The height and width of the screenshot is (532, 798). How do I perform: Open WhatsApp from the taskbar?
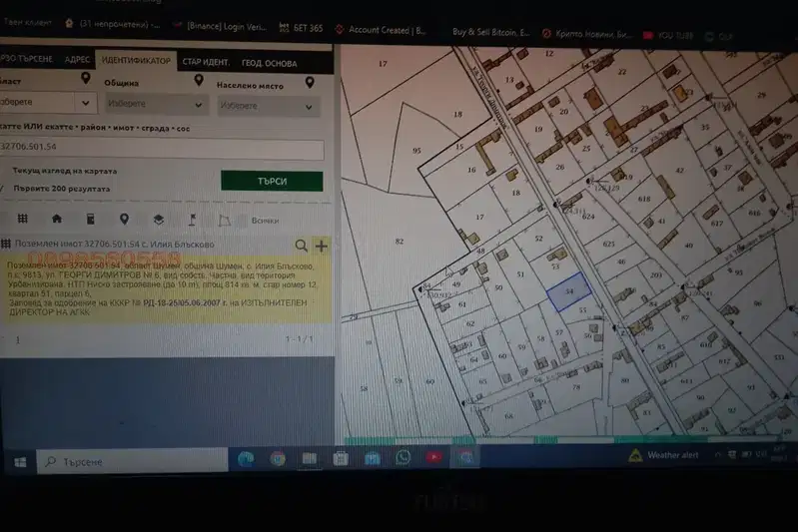(x=402, y=458)
